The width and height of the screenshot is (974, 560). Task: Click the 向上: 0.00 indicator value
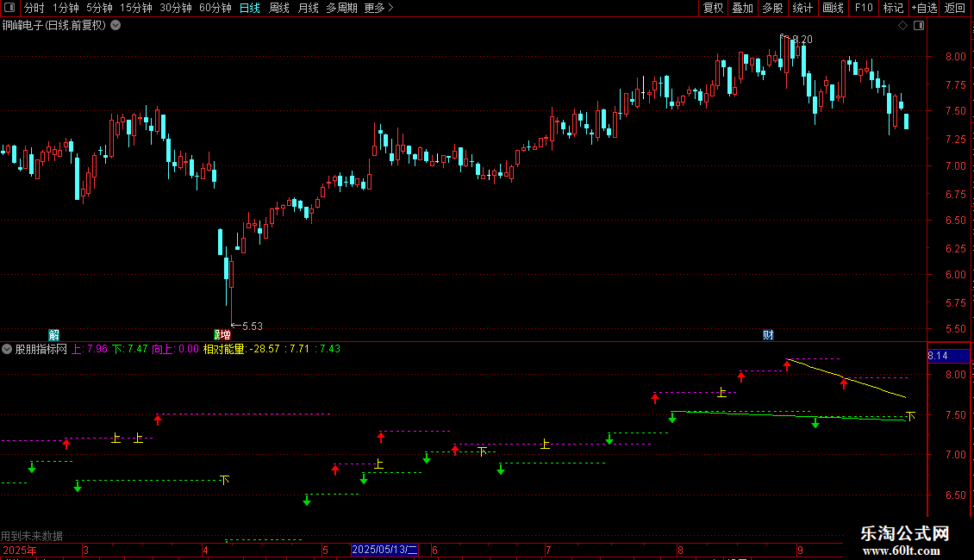coord(175,349)
